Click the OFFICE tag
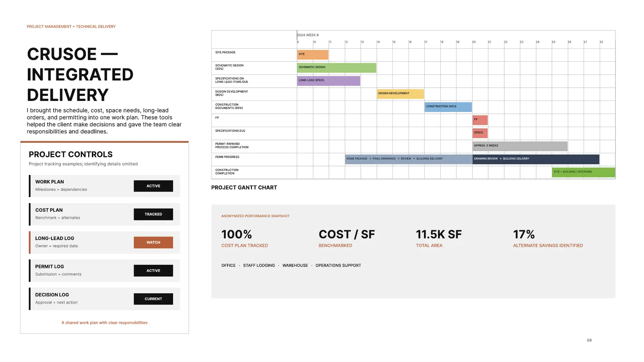The image size is (644, 362). pos(228,265)
